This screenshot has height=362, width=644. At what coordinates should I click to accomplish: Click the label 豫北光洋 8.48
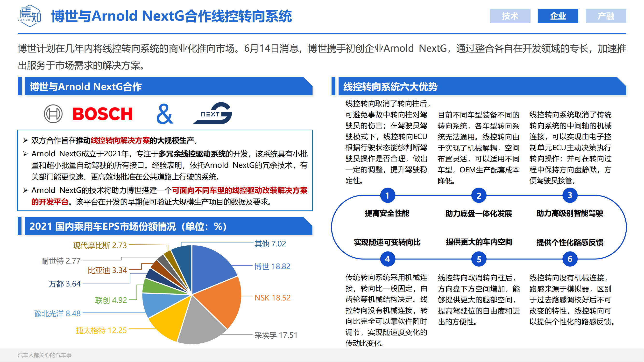57,314
